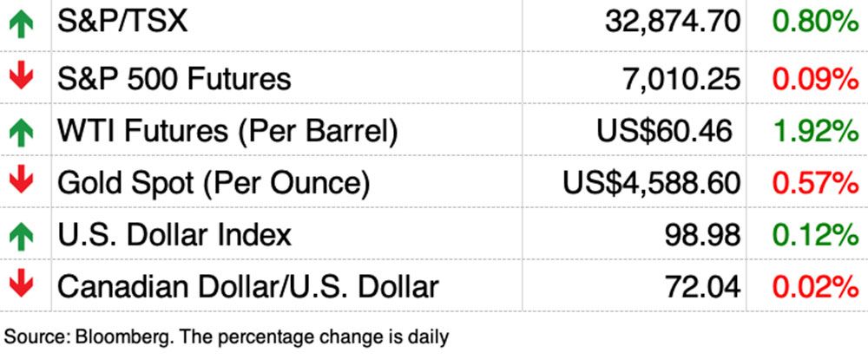Screen dimensions: 868x359
Task: Click the green up arrow beside U.S. Dollar Index
Action: (x=21, y=234)
